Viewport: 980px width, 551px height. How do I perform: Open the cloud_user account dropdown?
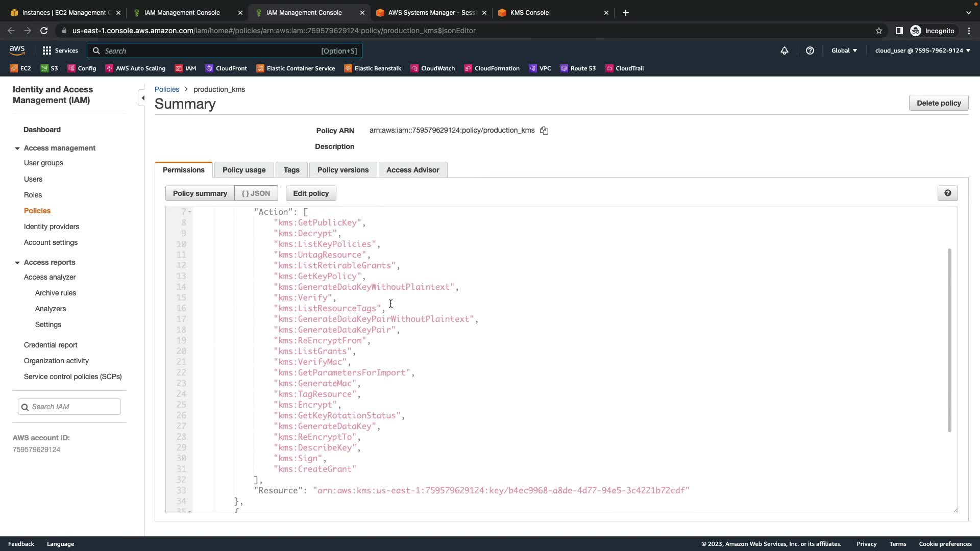922,51
